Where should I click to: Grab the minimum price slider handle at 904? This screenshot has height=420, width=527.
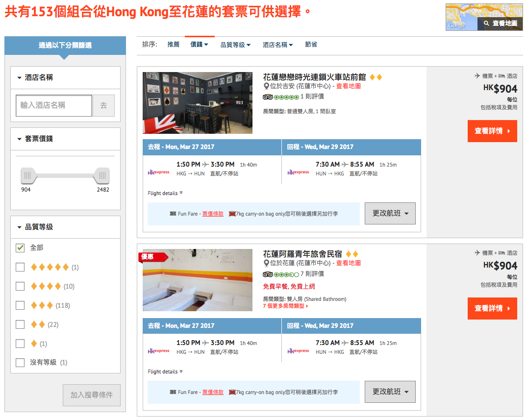click(x=28, y=175)
